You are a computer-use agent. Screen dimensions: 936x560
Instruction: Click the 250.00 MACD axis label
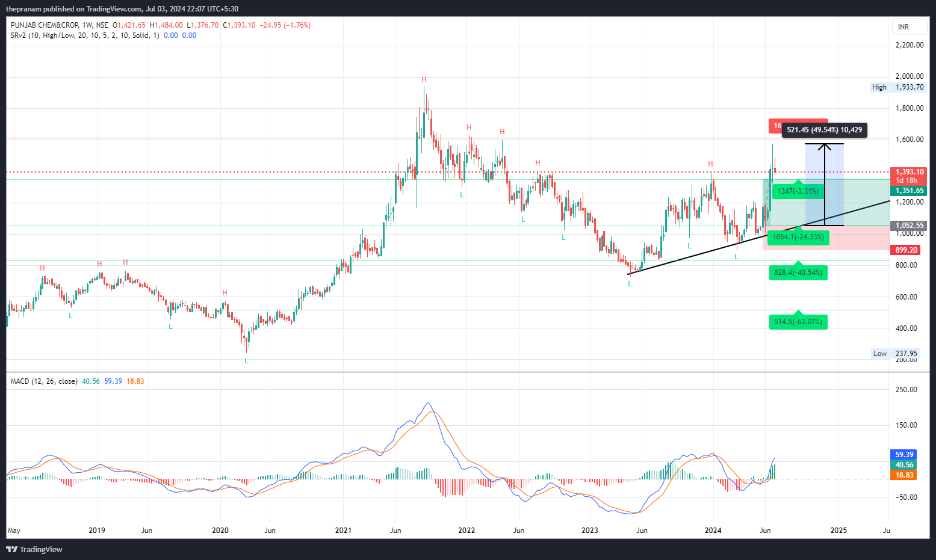[907, 390]
